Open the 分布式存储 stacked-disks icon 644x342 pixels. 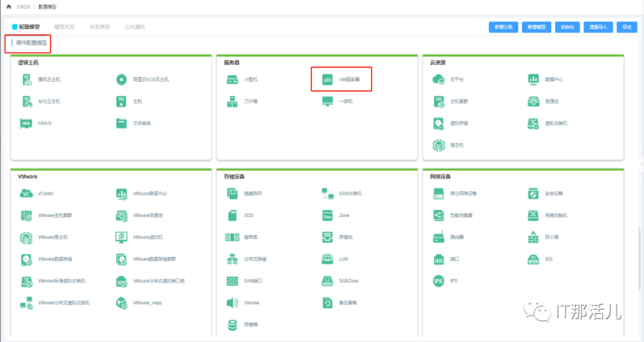[x=233, y=259]
